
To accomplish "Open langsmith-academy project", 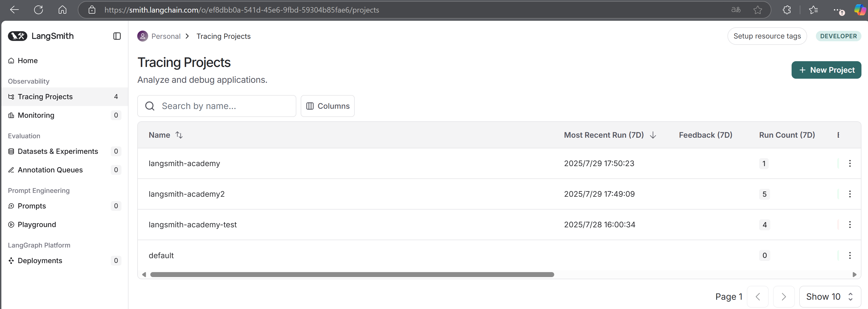I will 184,164.
